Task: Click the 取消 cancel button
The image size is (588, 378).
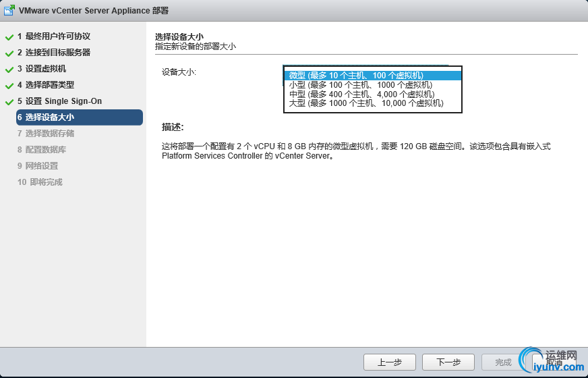Action: 554,362
